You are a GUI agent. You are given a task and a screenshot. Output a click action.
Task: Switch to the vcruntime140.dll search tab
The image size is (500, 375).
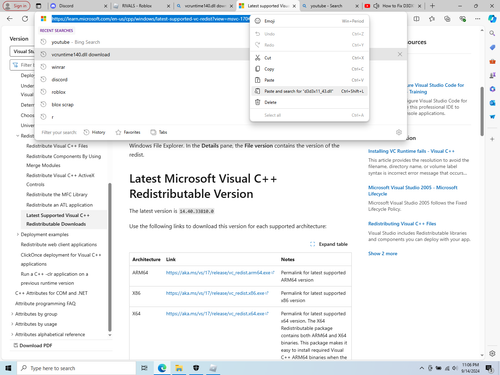[x=205, y=6]
